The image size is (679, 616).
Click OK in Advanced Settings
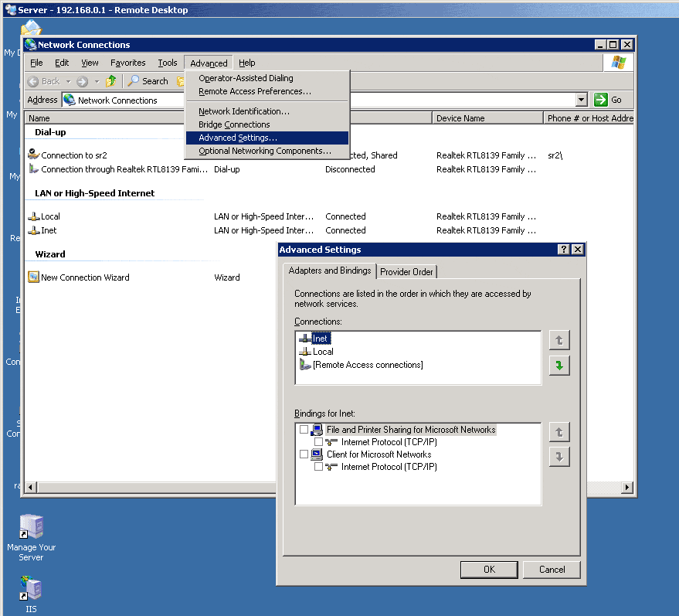489,569
